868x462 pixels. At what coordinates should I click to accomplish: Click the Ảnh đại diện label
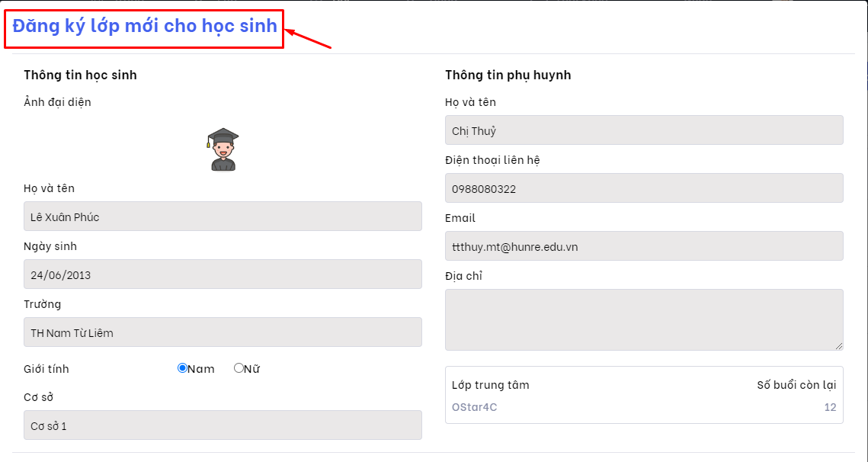57,101
